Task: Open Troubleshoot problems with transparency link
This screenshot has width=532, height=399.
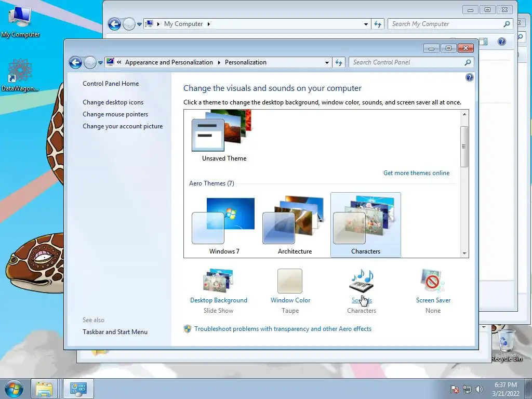Action: 283,329
